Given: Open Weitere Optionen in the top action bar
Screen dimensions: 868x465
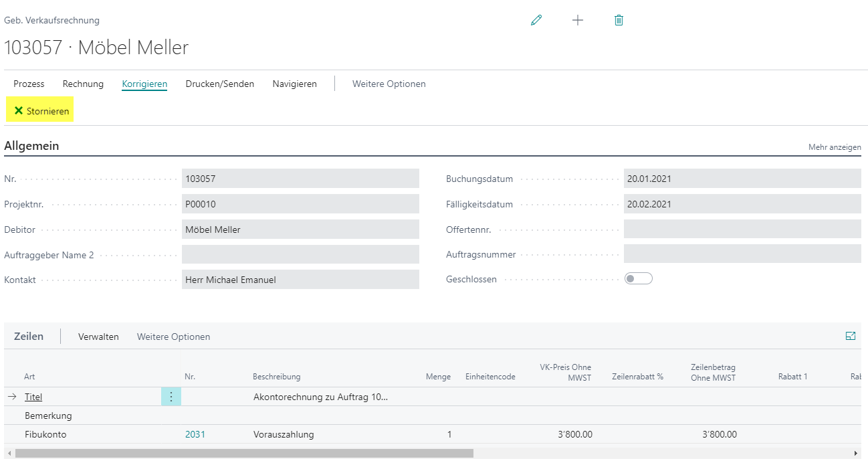Looking at the screenshot, I should 389,84.
